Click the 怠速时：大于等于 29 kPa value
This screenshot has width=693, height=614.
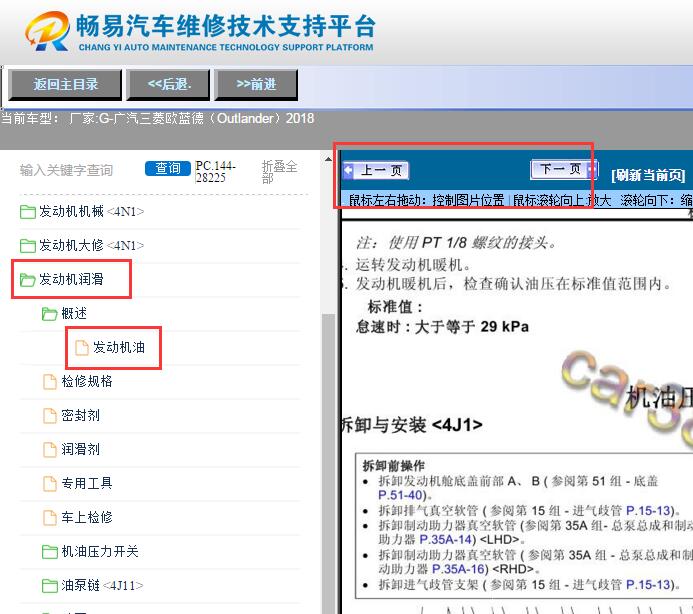point(442,327)
